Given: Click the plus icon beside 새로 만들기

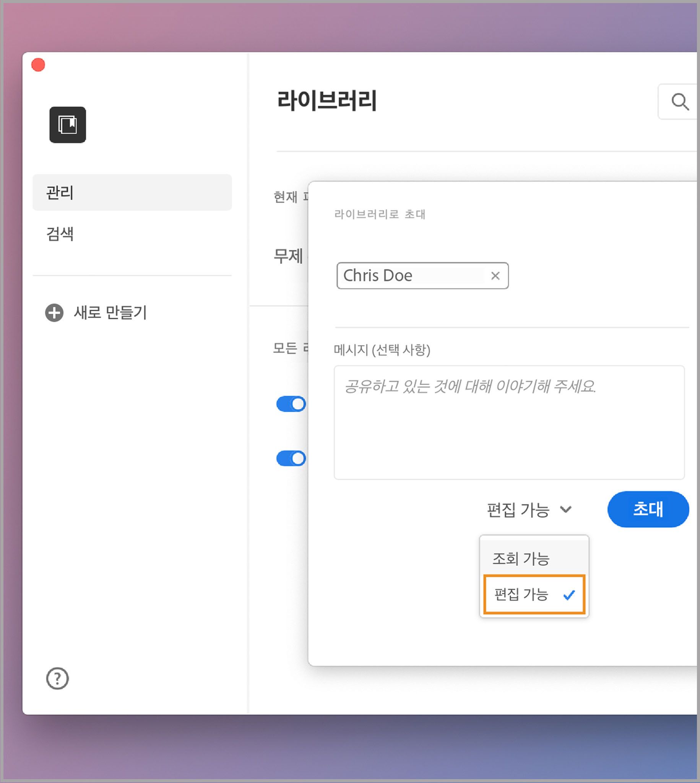Looking at the screenshot, I should coord(54,313).
